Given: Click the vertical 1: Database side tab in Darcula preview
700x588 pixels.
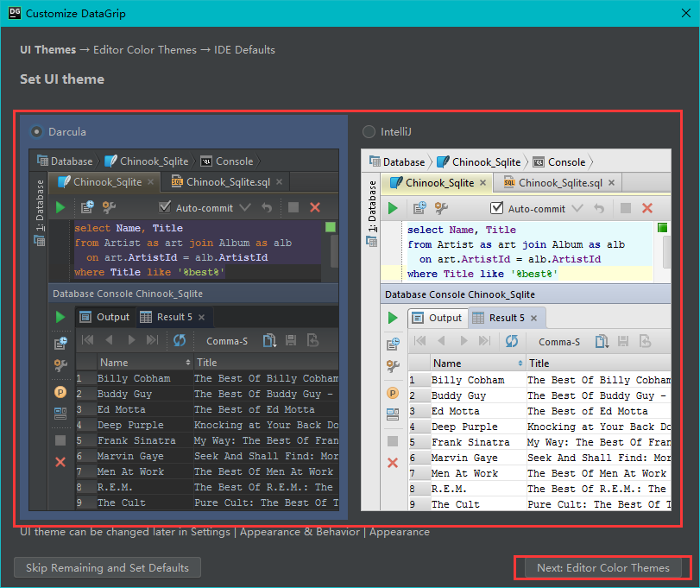Looking at the screenshot, I should (x=40, y=213).
